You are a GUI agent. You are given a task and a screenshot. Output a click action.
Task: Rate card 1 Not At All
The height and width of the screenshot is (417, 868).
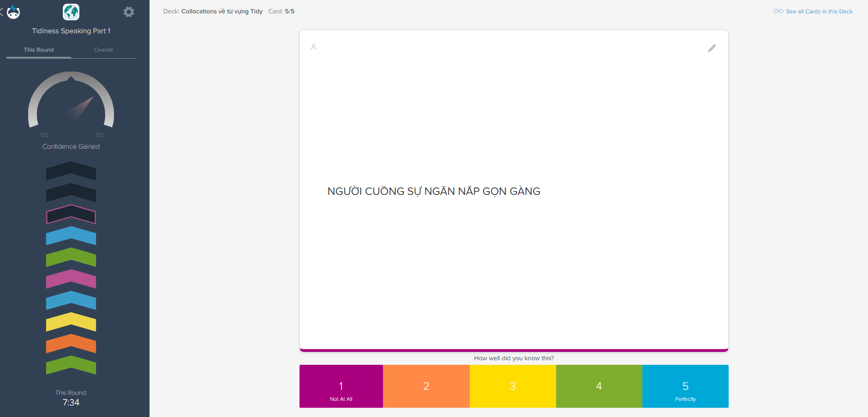pyautogui.click(x=341, y=387)
